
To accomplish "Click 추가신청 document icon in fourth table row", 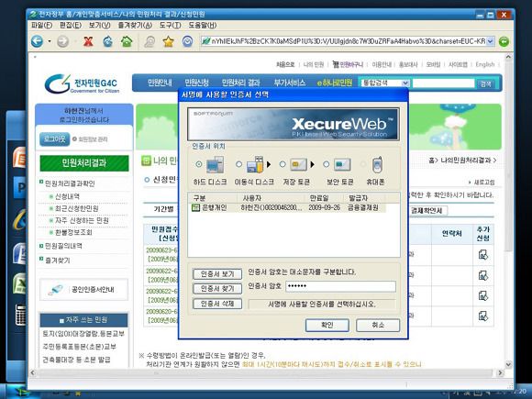I will (x=482, y=316).
